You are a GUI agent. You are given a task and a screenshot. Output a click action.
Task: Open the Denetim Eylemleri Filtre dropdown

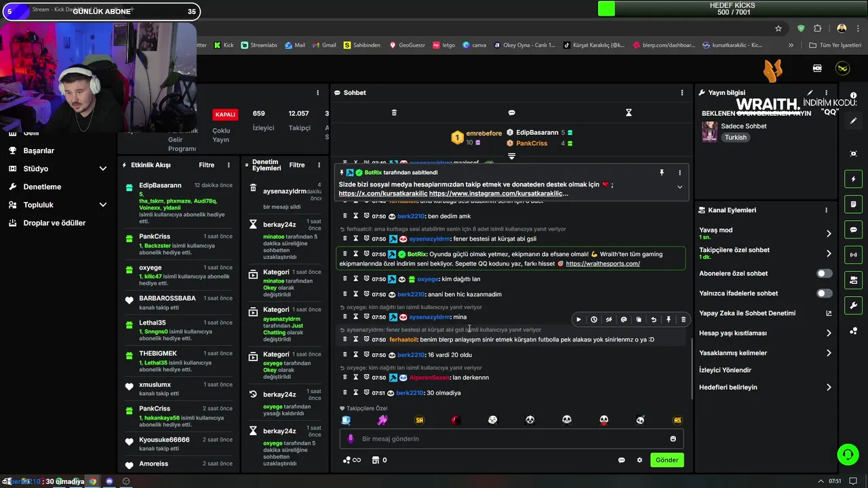(x=297, y=165)
